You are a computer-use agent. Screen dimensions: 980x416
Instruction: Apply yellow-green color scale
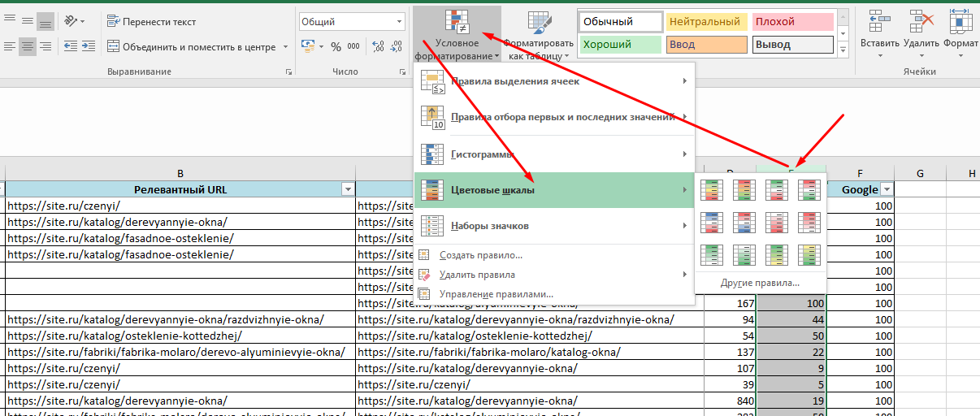809,254
